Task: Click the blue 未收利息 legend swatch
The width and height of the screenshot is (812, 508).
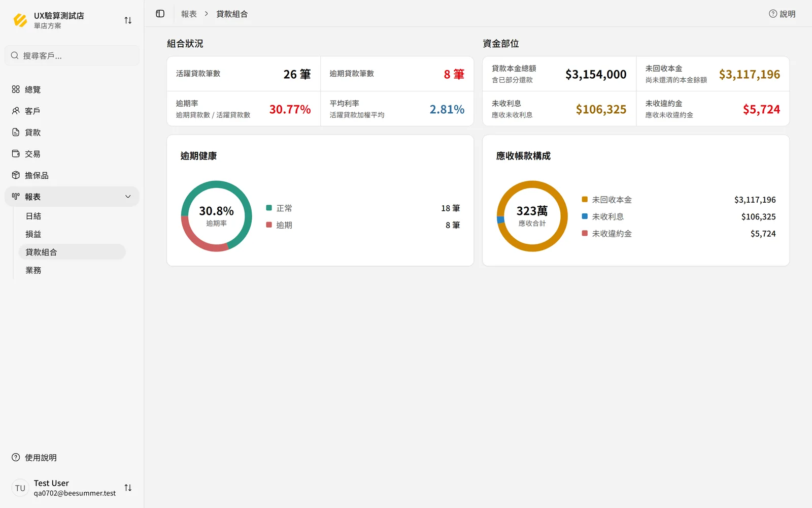Action: pyautogui.click(x=585, y=216)
